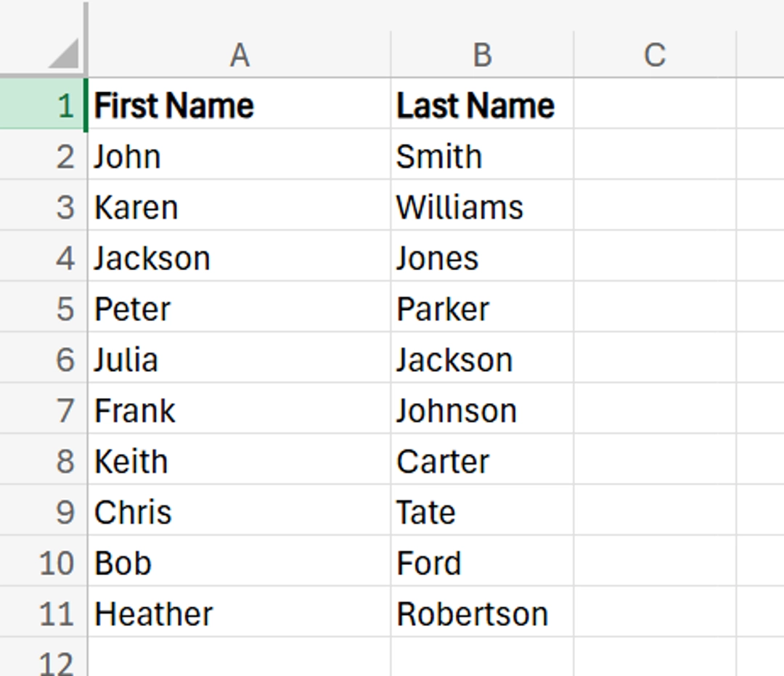Select row 11 header

(44, 613)
